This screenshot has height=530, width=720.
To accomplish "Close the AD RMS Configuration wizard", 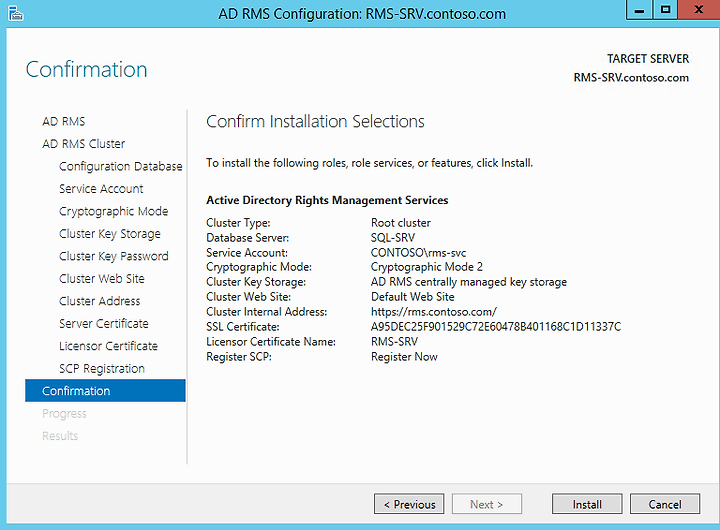I will pos(698,10).
